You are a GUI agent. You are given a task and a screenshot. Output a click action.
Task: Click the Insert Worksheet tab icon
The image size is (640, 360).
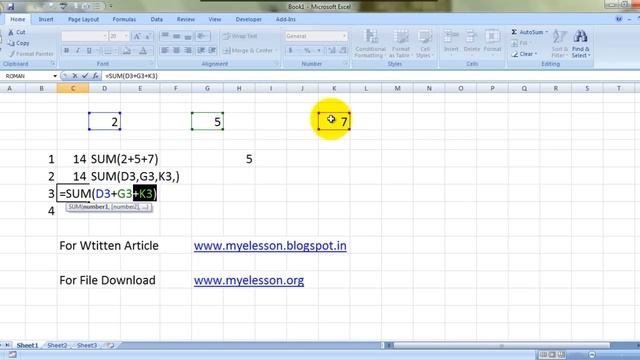click(x=110, y=345)
